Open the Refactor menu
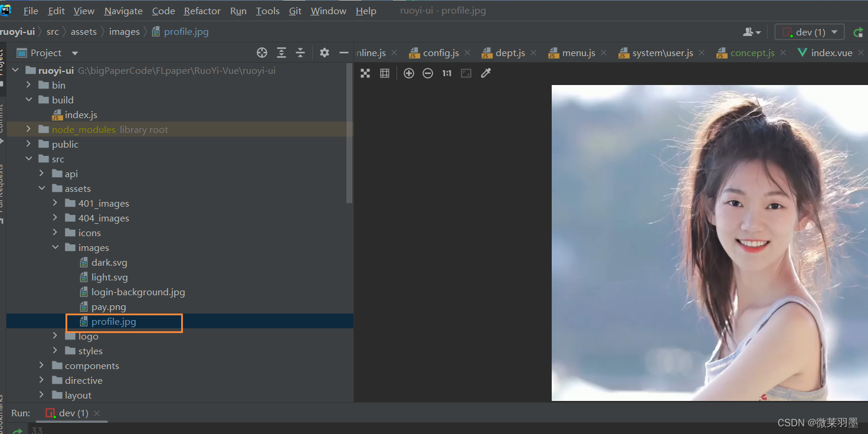Viewport: 868px width, 434px height. pos(202,11)
